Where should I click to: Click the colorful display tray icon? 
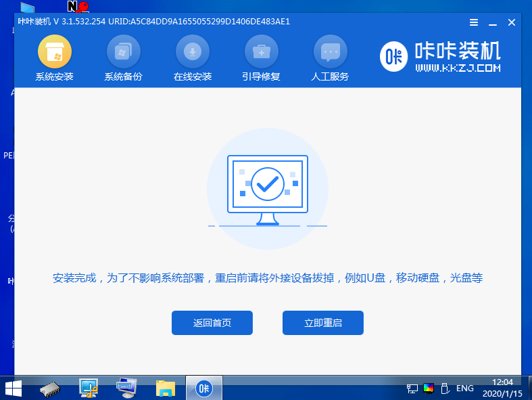[x=429, y=388]
